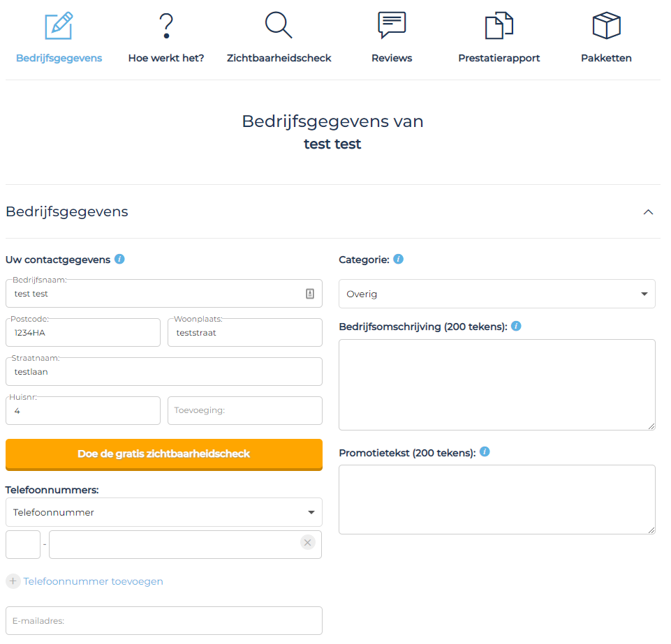Start the gratis zichtbaarheidscheck
This screenshot has width=671, height=644.
164,454
